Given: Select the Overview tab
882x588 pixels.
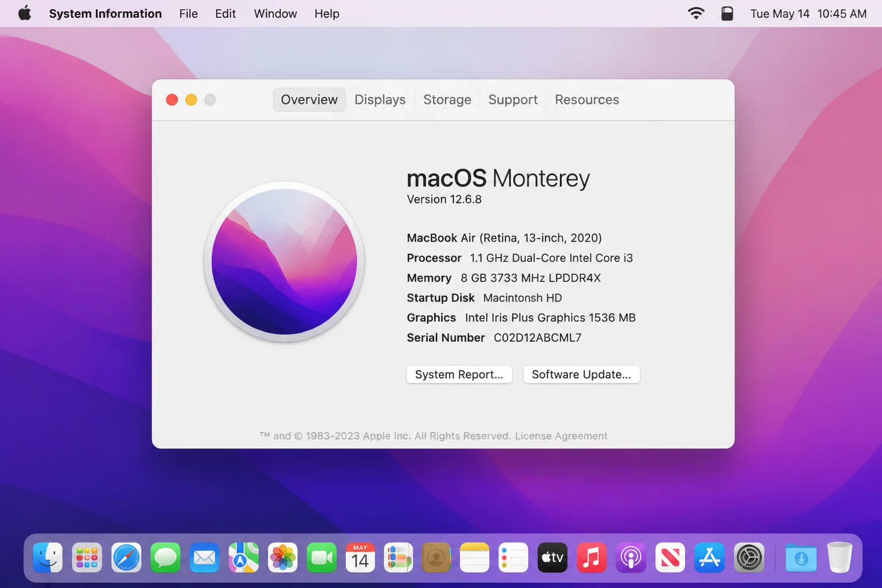Looking at the screenshot, I should pyautogui.click(x=309, y=99).
